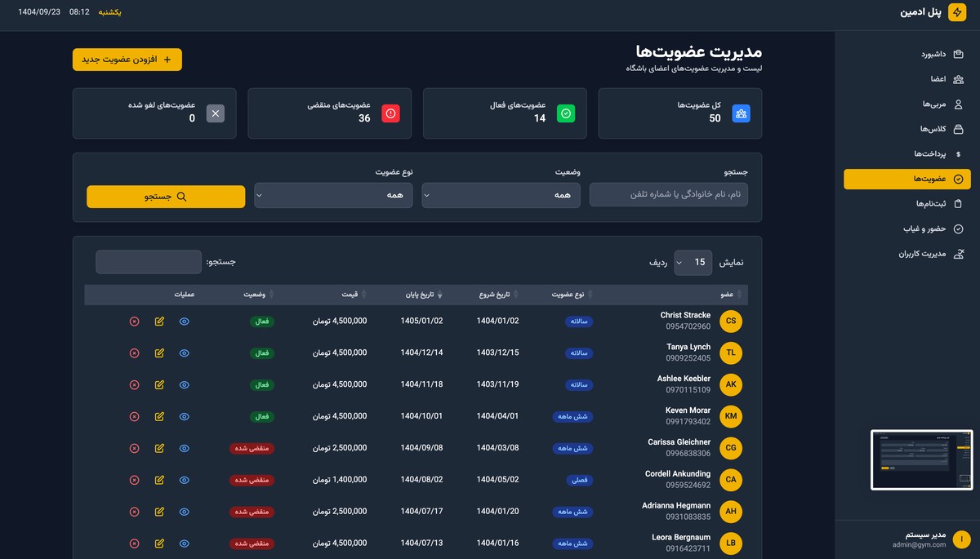The height and width of the screenshot is (559, 980).
Task: Open eye view for Tanya Lynch's membership
Action: (x=184, y=353)
